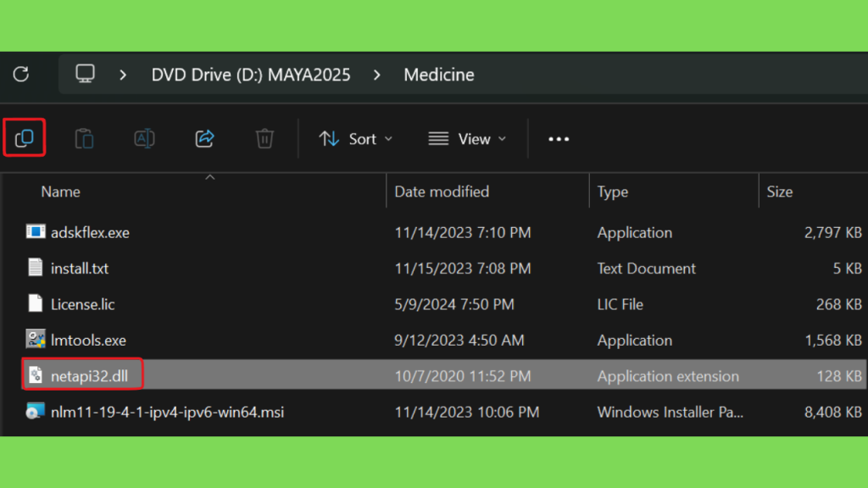Sort by the Date modified column header
Image resolution: width=868 pixels, height=488 pixels.
[442, 191]
